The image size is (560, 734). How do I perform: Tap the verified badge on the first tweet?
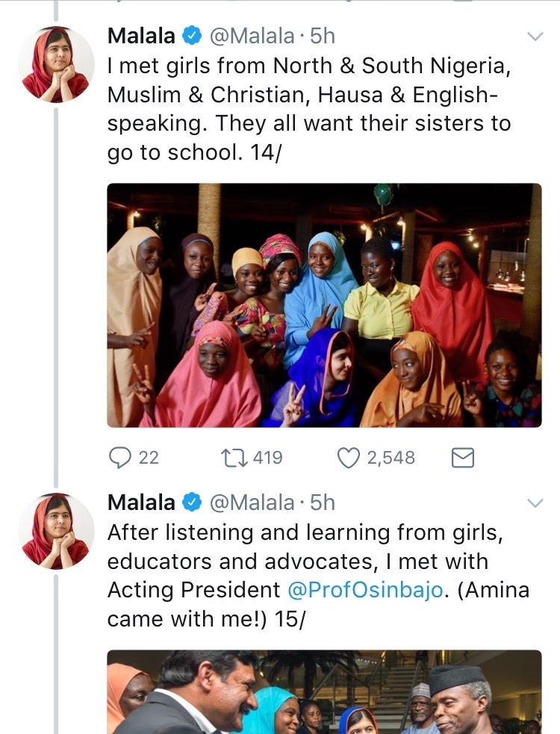192,36
